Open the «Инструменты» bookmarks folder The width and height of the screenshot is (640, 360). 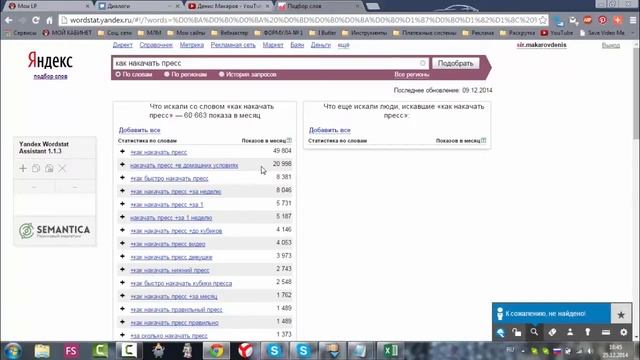365,33
